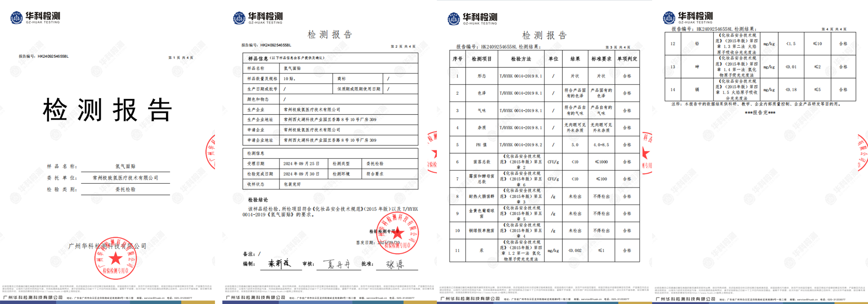This screenshot has width=868, height=304.
Task: Click the ***报告完*** text on page 4
Action: coord(760,113)
